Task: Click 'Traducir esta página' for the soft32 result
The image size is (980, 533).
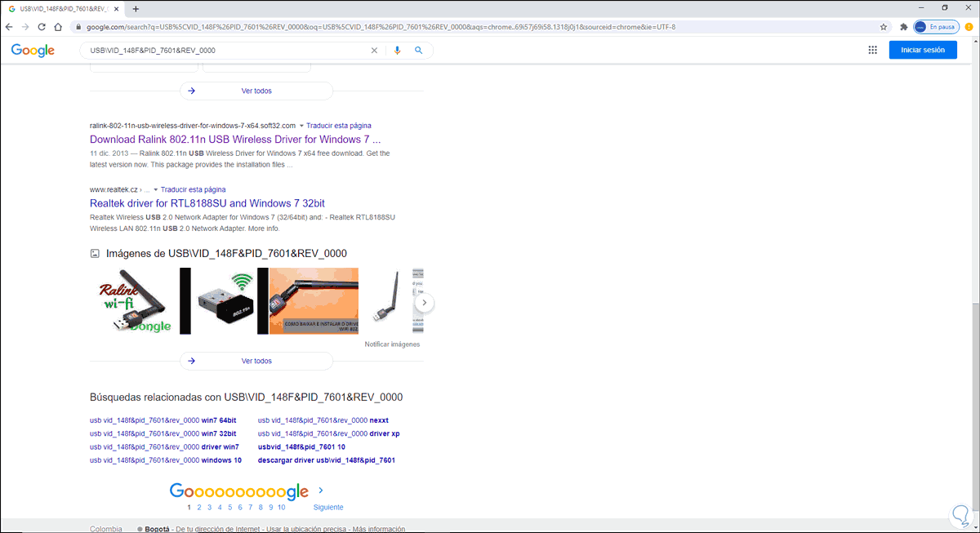Action: (x=339, y=126)
